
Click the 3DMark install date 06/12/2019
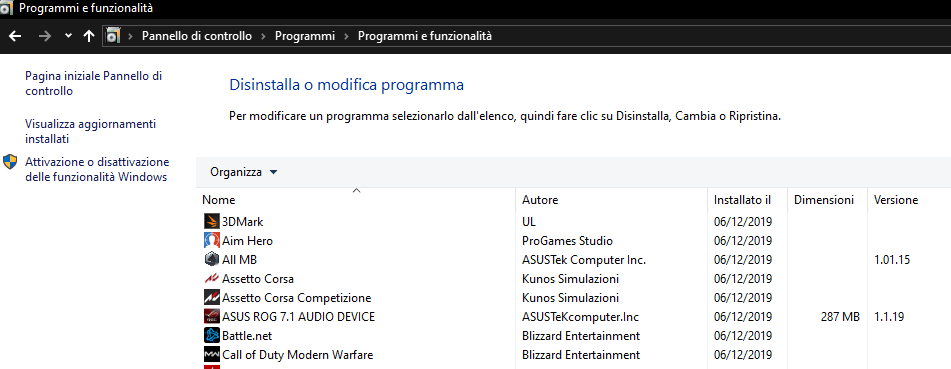pos(743,222)
